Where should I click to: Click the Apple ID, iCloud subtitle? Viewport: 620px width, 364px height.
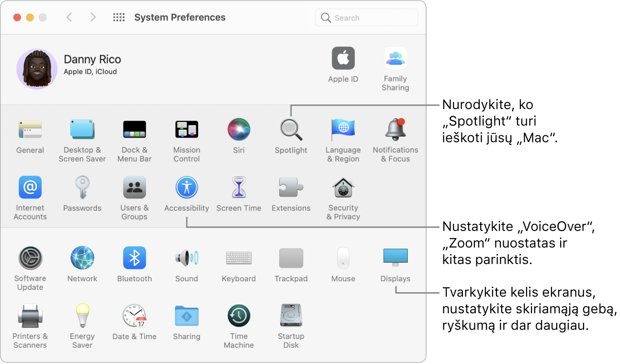click(90, 72)
